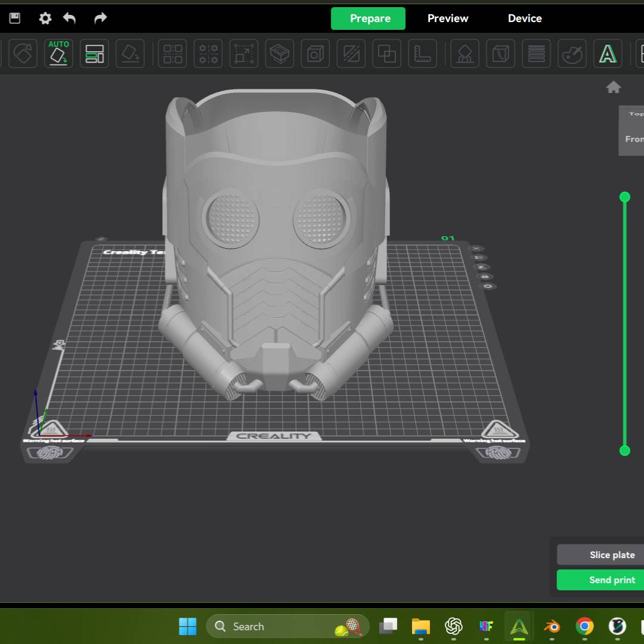The image size is (644, 644).
Task: Open Task View from the taskbar
Action: pos(388,626)
